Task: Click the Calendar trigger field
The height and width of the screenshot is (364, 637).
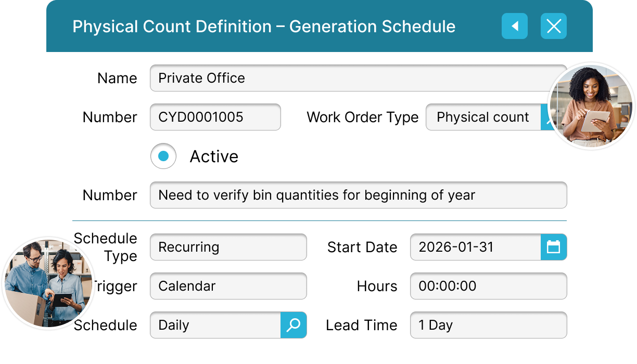Action: click(228, 286)
